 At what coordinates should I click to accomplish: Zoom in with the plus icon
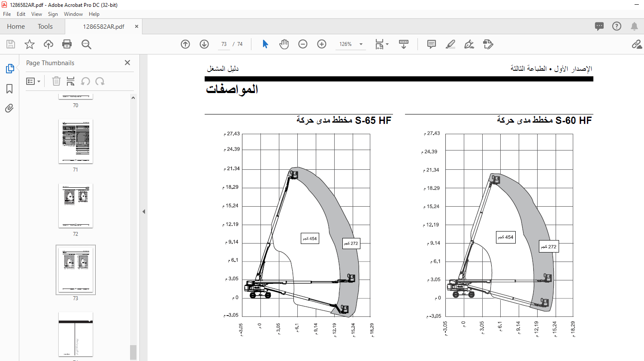322,44
